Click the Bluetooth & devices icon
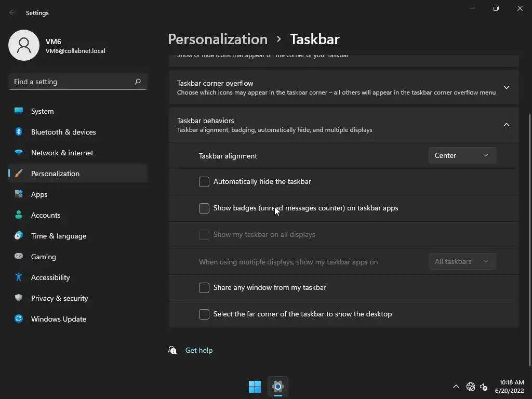 tap(19, 132)
